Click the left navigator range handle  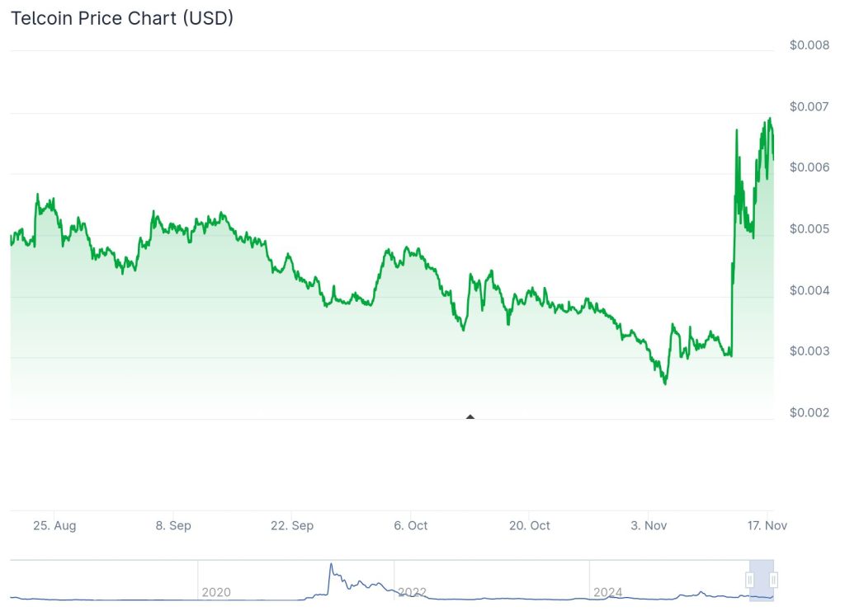click(749, 581)
